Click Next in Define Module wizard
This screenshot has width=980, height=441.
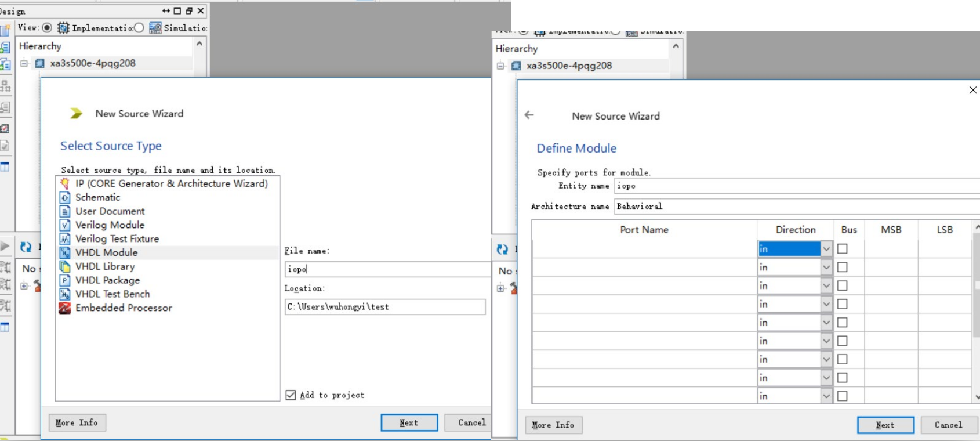(885, 425)
